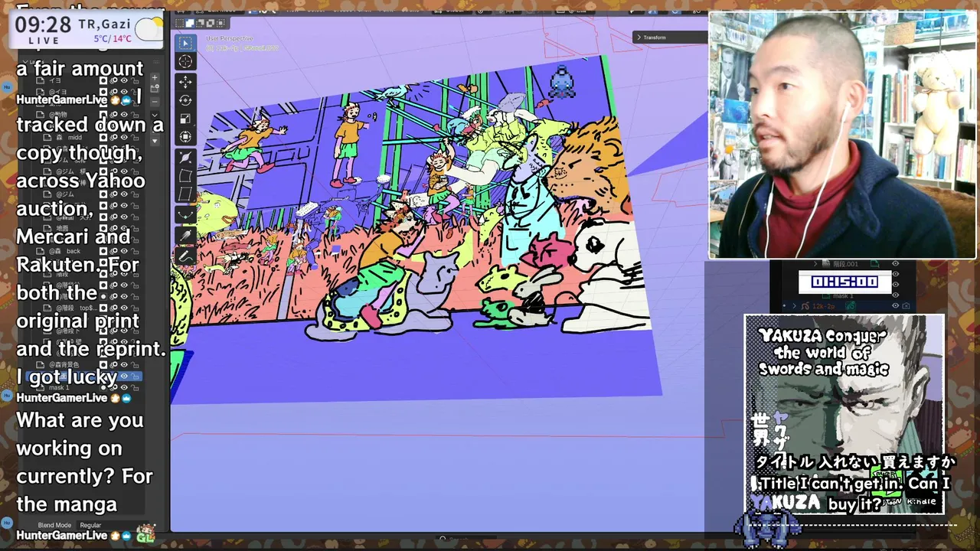Add a new layer with plus button

(155, 78)
